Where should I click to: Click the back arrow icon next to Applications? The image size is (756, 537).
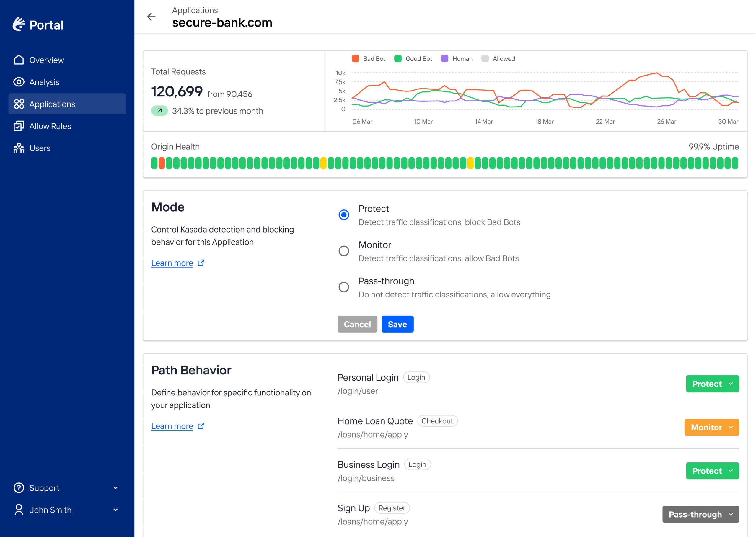tap(151, 17)
